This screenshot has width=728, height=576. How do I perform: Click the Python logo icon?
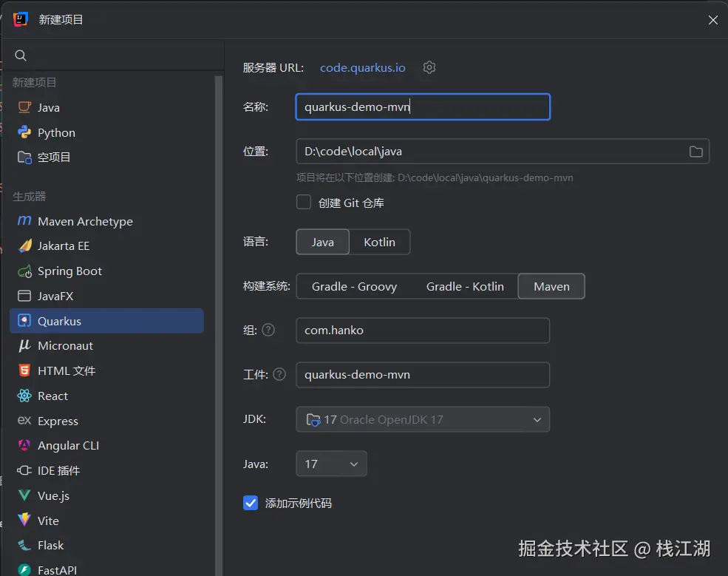pos(24,132)
